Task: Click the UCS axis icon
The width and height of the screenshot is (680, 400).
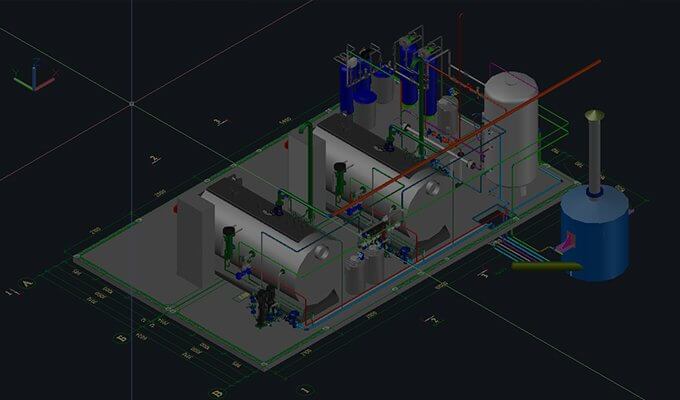Action: [x=34, y=78]
